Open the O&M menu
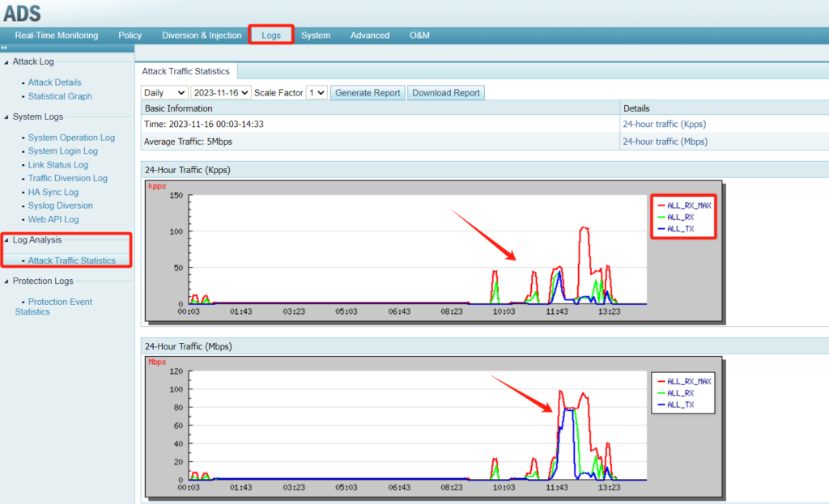Image resolution: width=829 pixels, height=504 pixels. point(419,36)
